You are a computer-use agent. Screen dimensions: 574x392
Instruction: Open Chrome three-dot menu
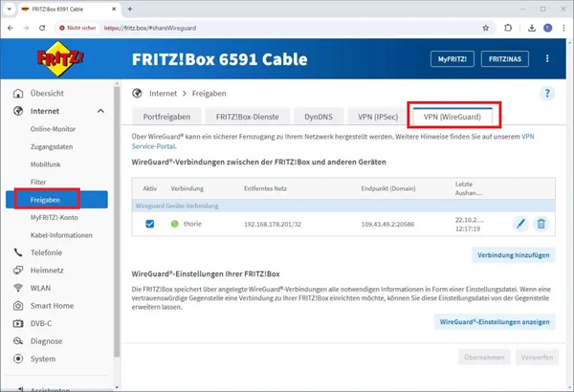click(563, 28)
